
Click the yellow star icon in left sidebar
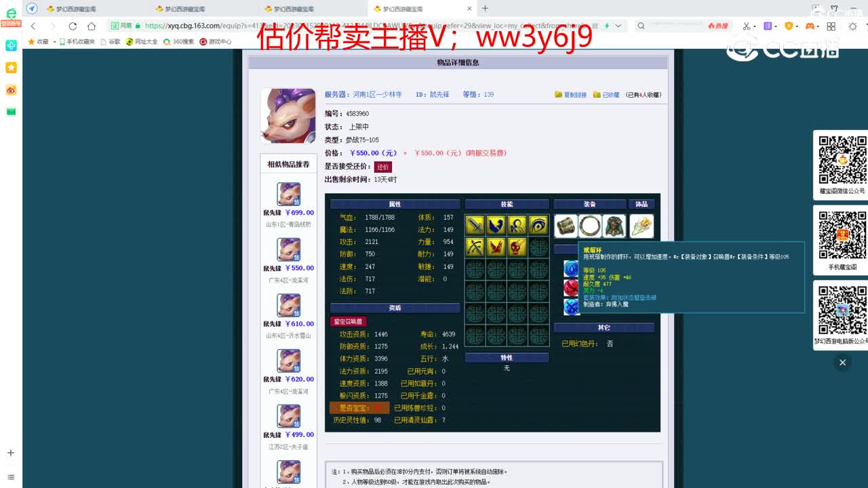(10, 67)
